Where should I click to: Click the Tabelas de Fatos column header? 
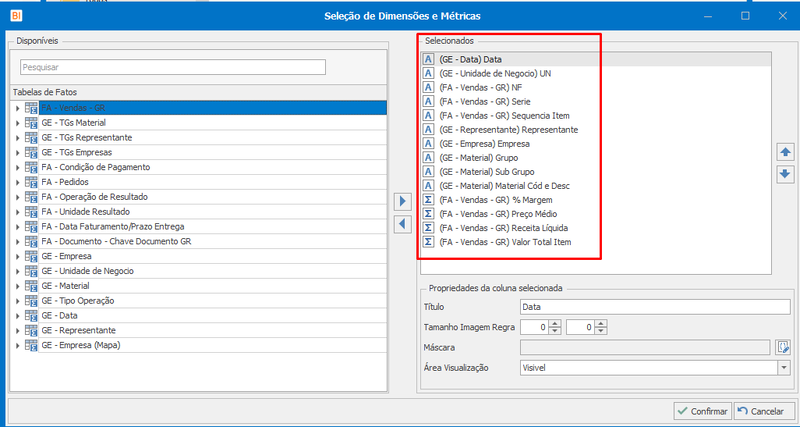click(198, 92)
